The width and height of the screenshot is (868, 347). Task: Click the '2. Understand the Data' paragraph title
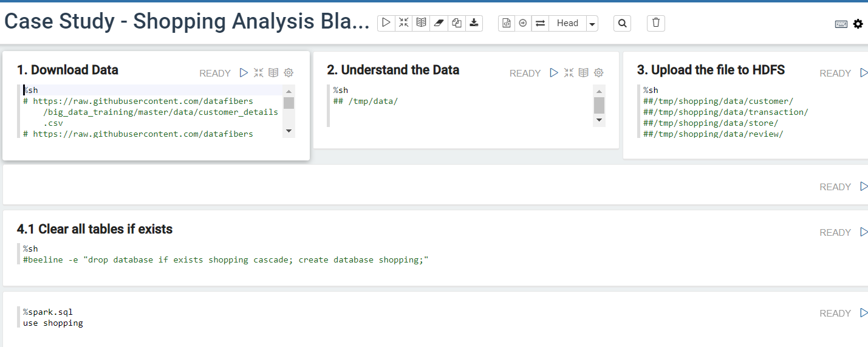pos(393,70)
